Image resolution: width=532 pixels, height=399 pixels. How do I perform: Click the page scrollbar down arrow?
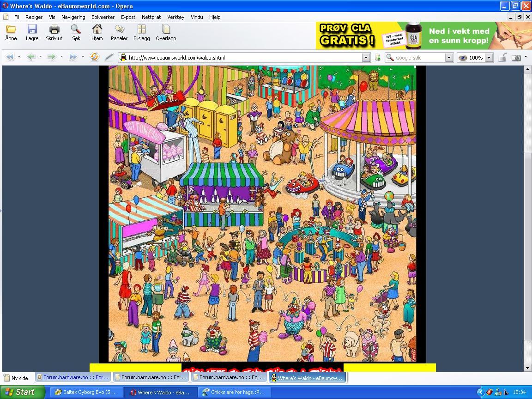(527, 368)
